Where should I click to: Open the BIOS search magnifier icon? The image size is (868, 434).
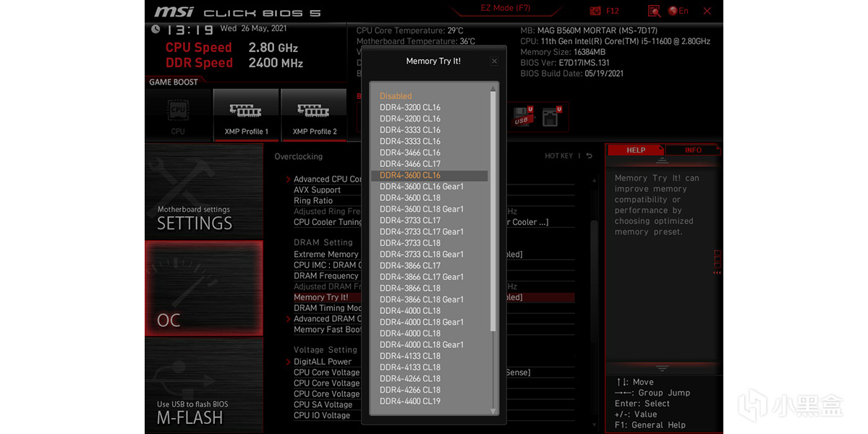point(654,11)
